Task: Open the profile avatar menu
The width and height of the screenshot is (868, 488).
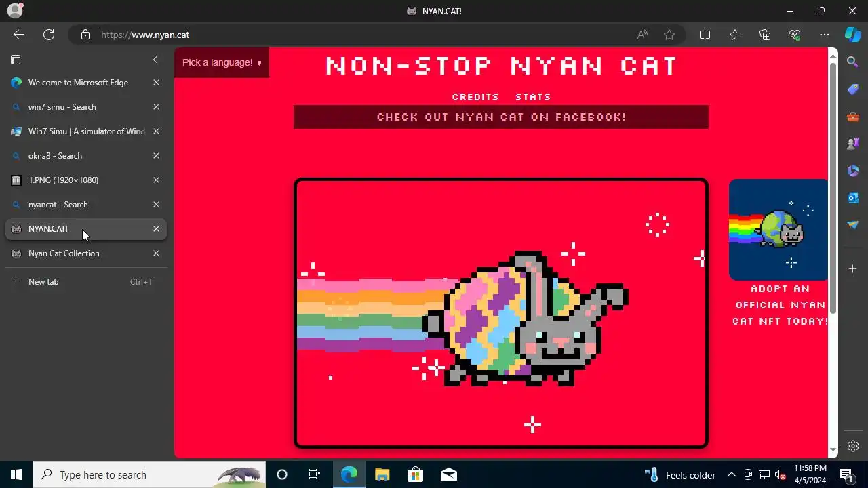Action: click(15, 10)
